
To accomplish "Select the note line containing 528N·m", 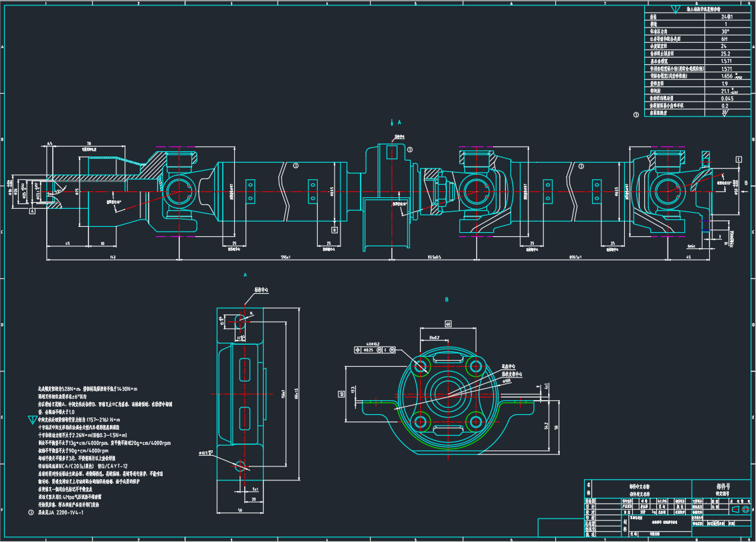I will point(87,389).
